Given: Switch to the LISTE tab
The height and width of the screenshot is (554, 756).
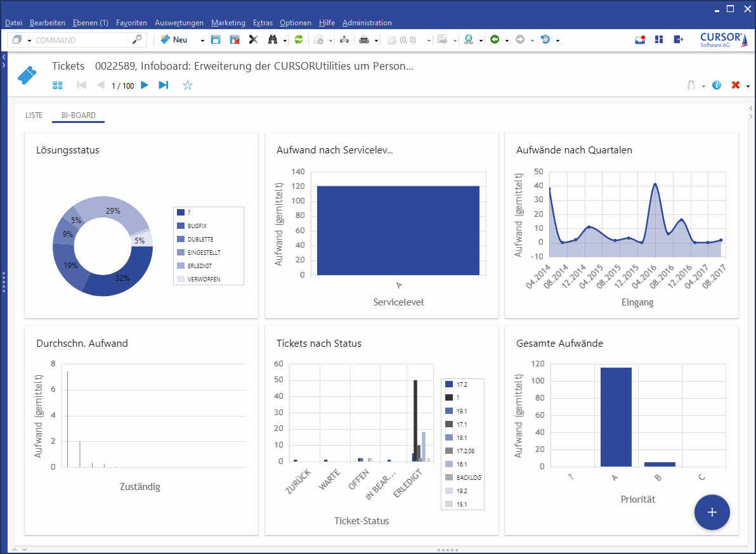Looking at the screenshot, I should [34, 115].
